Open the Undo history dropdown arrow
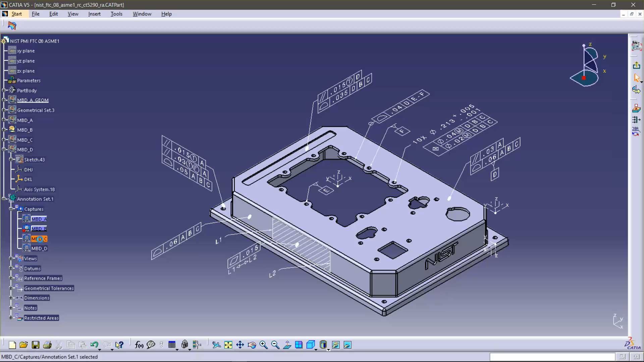The height and width of the screenshot is (362, 644). [x=100, y=350]
